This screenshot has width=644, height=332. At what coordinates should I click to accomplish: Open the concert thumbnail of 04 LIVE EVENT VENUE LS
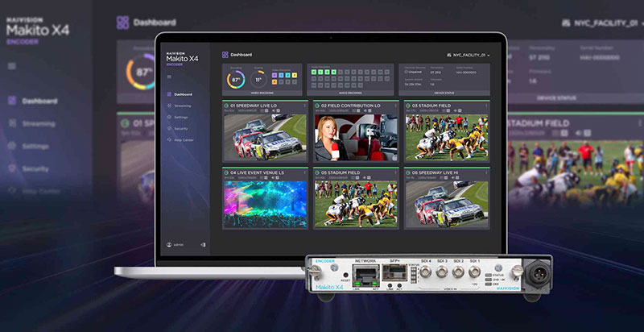265,204
